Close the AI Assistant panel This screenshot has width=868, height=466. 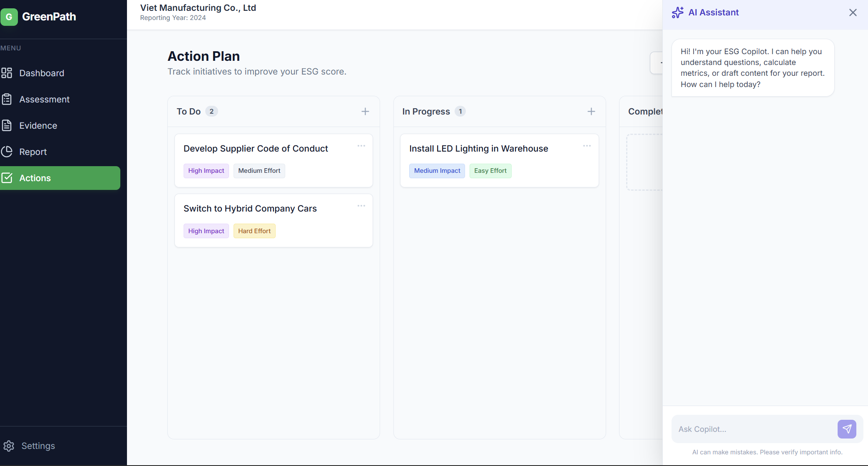(x=853, y=12)
